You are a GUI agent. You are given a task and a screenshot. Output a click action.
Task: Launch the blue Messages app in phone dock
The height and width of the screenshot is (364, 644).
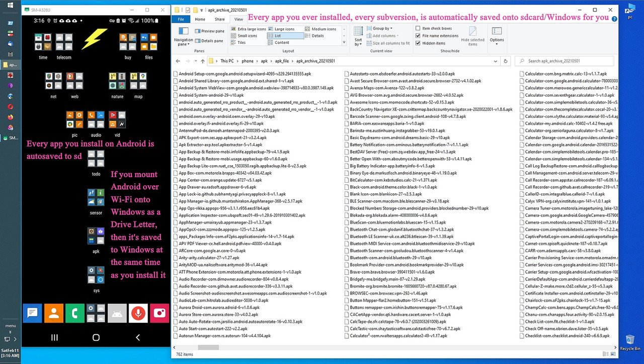[32, 313]
